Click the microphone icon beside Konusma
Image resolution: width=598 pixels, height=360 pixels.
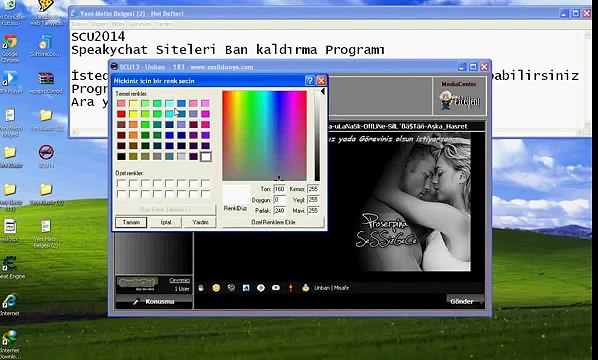point(136,301)
